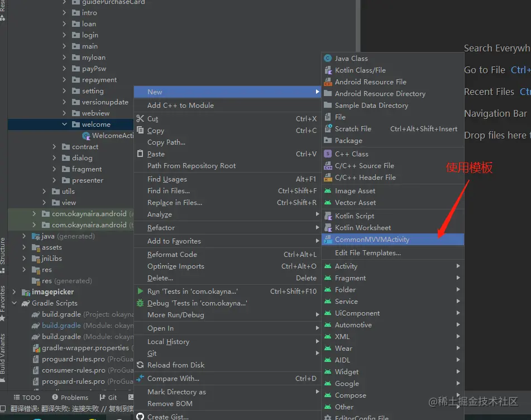Click the Image Asset android icon
Image resolution: width=531 pixels, height=420 pixels.
point(327,190)
